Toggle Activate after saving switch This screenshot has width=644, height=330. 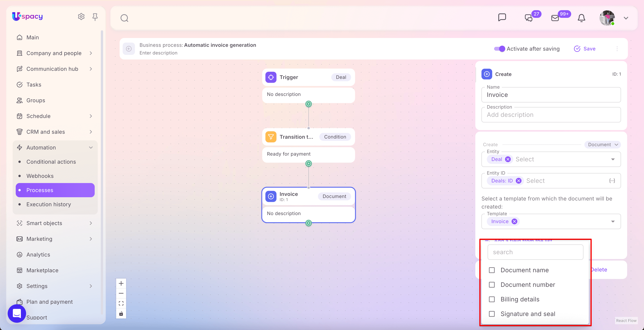(x=499, y=49)
